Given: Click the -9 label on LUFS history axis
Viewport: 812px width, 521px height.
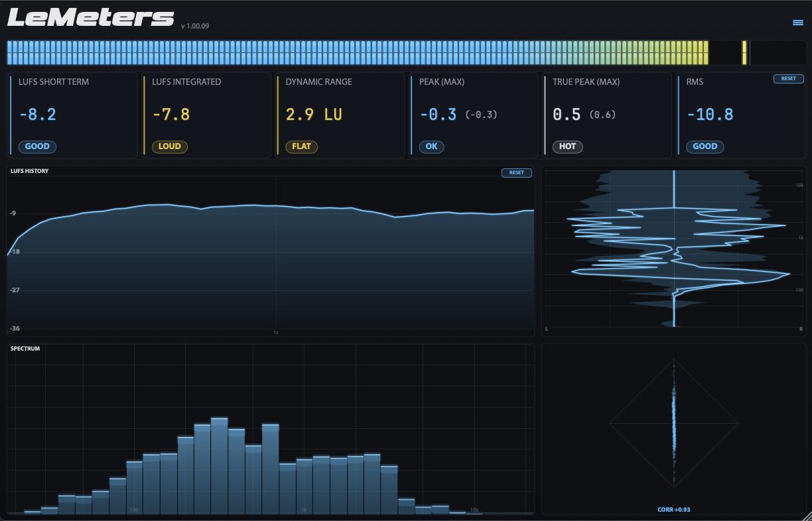Looking at the screenshot, I should tap(13, 213).
